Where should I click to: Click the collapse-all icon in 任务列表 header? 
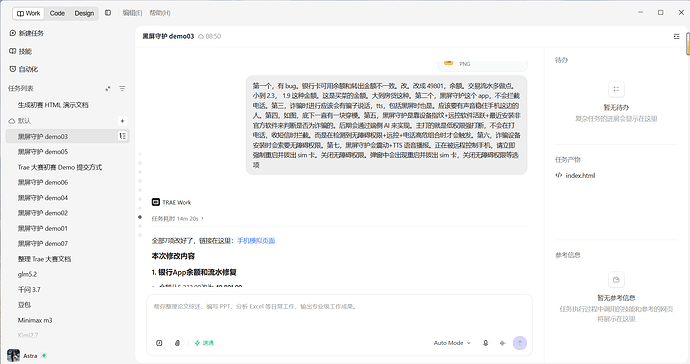pos(108,88)
